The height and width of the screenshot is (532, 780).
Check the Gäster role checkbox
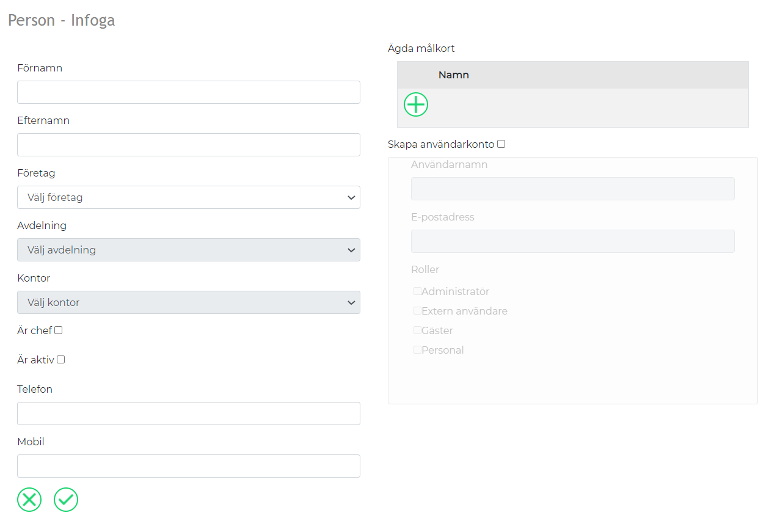417,330
